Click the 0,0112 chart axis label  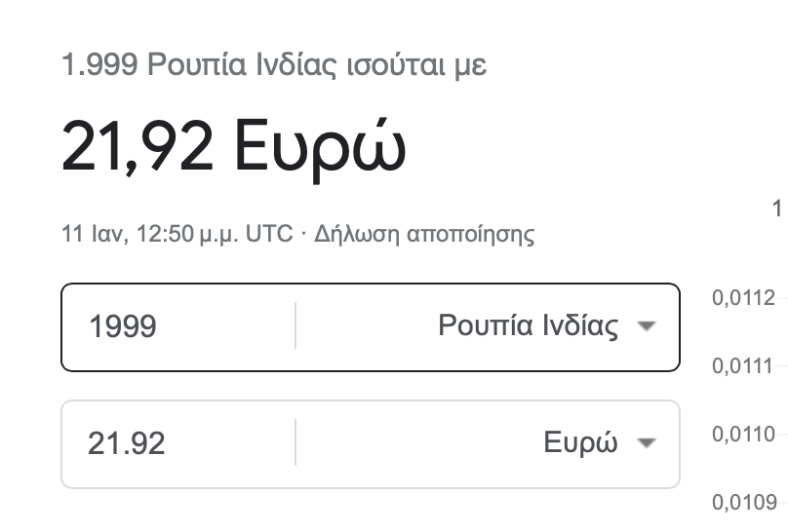pyautogui.click(x=743, y=298)
